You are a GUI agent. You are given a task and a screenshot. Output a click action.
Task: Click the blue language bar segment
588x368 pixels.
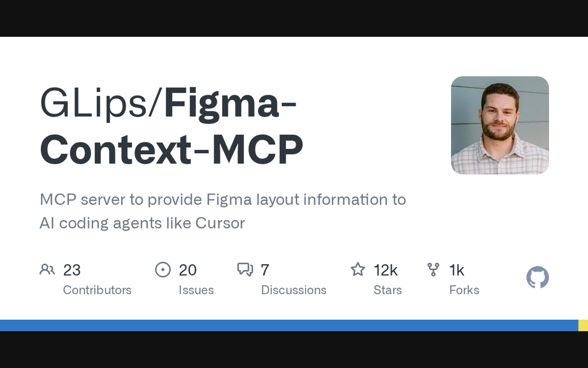tap(288, 325)
